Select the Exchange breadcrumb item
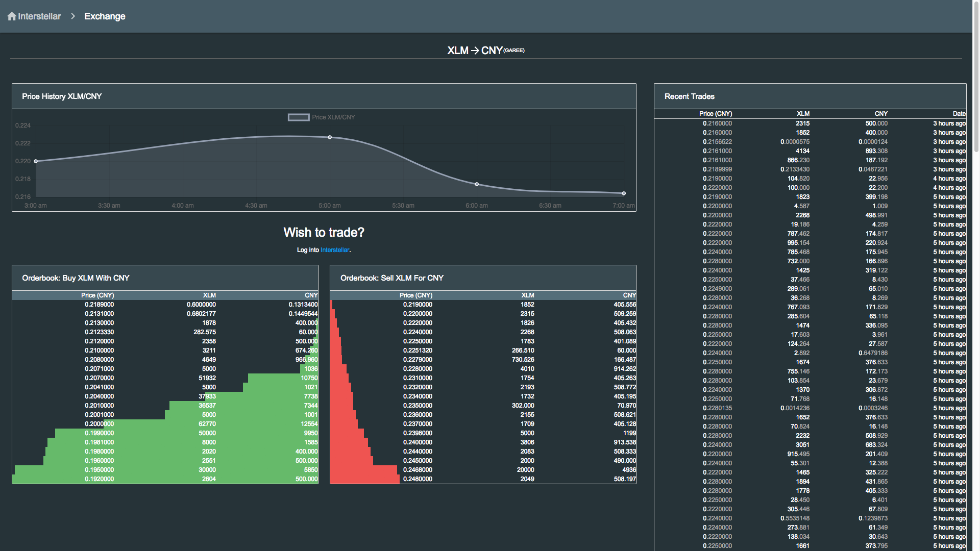The height and width of the screenshot is (551, 980). point(105,16)
